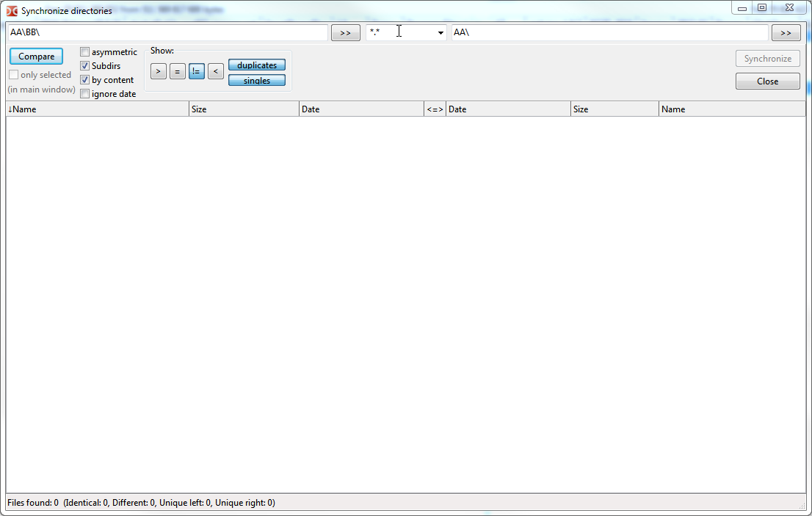
Task: Click the right path field AA\
Action: point(609,33)
